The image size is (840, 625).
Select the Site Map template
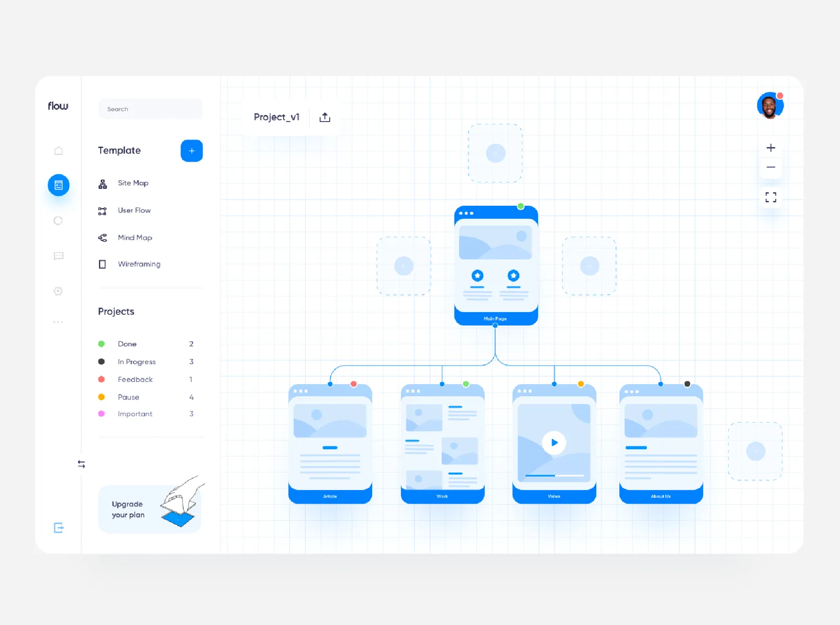(133, 183)
